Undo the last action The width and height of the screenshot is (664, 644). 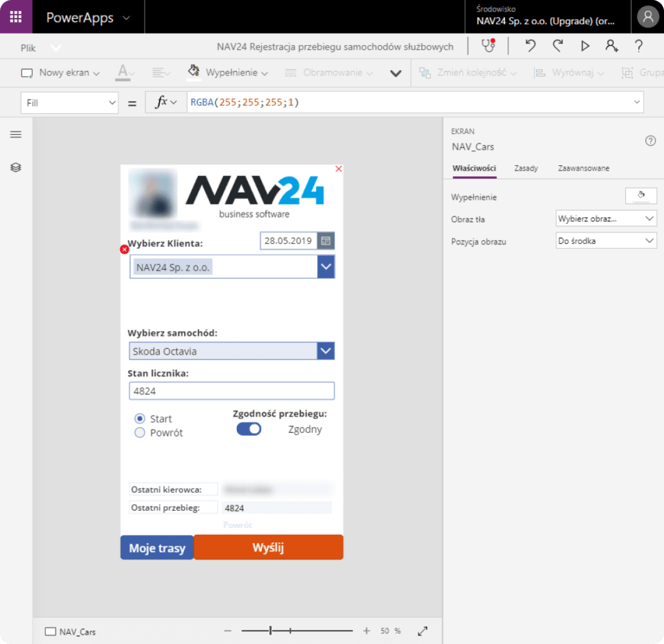(x=530, y=46)
